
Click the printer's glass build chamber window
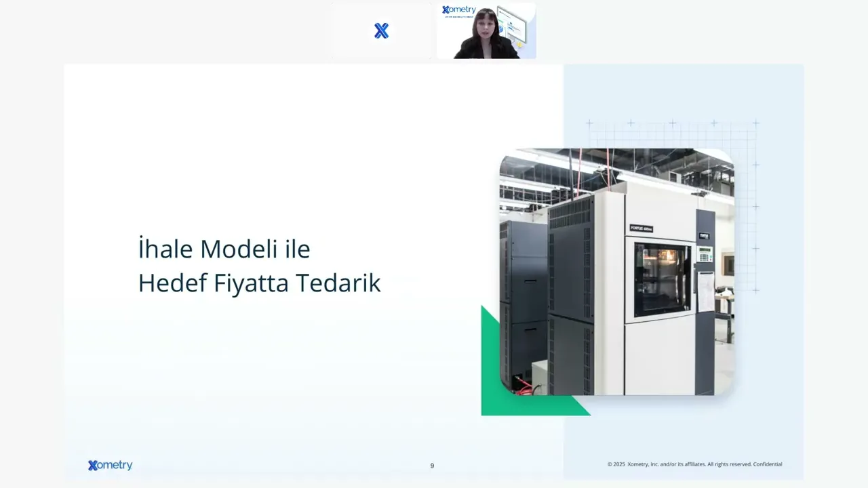(661, 279)
